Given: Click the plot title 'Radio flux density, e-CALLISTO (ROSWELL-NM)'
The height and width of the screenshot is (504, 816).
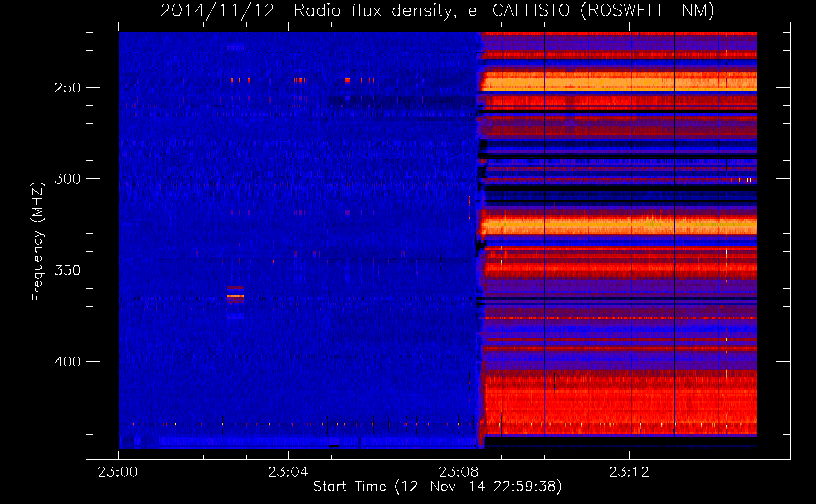Looking at the screenshot, I should 504,10.
